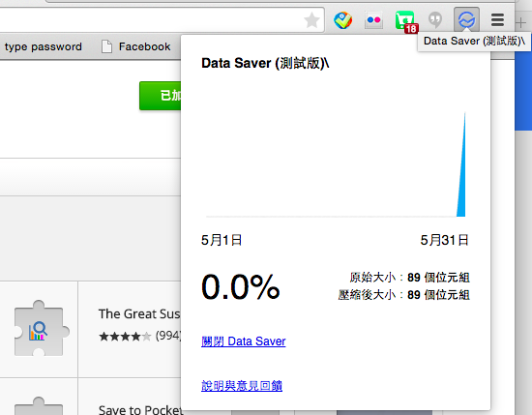The width and height of the screenshot is (532, 415).
Task: Click the bookmark star icon
Action: [x=311, y=20]
